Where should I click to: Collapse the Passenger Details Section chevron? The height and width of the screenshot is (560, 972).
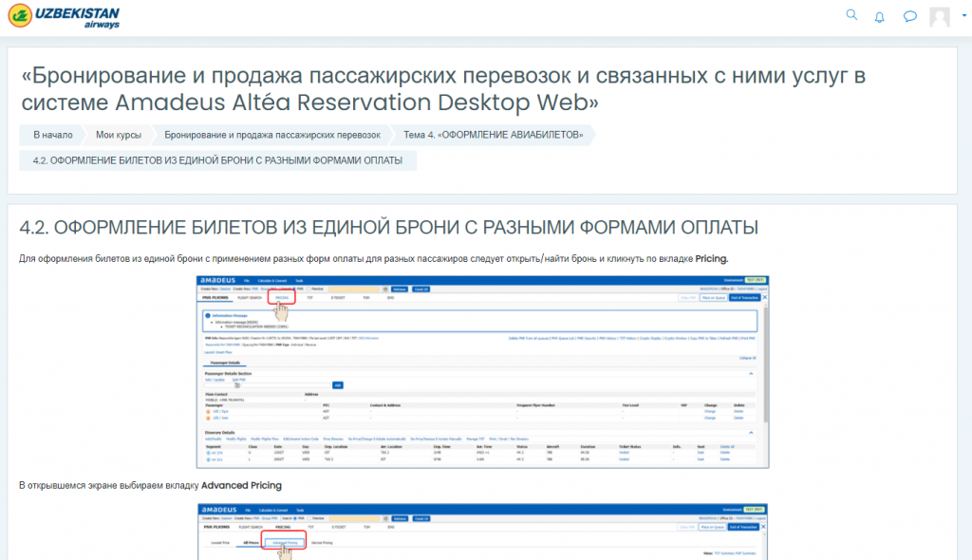(x=752, y=374)
